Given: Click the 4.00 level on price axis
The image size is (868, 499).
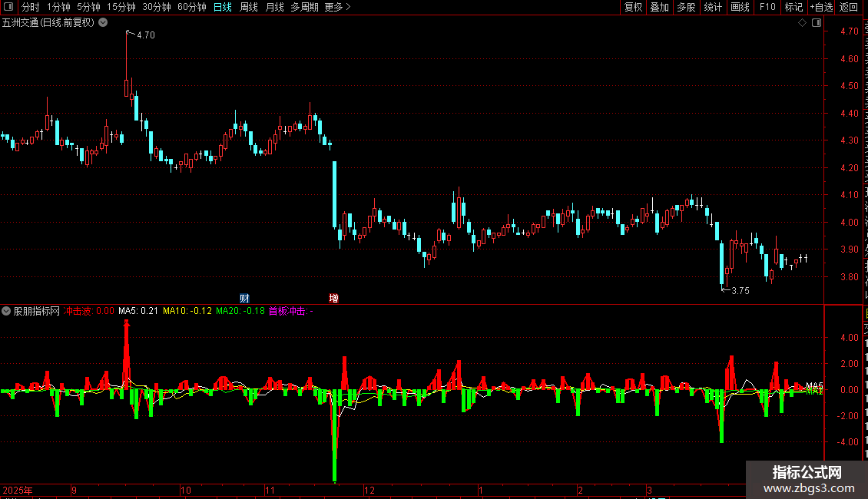Looking at the screenshot, I should pyautogui.click(x=849, y=223).
